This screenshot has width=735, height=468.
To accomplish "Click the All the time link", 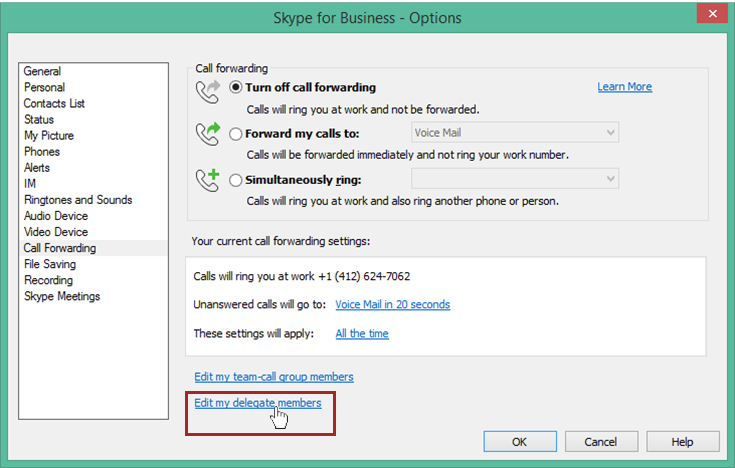I will 362,333.
